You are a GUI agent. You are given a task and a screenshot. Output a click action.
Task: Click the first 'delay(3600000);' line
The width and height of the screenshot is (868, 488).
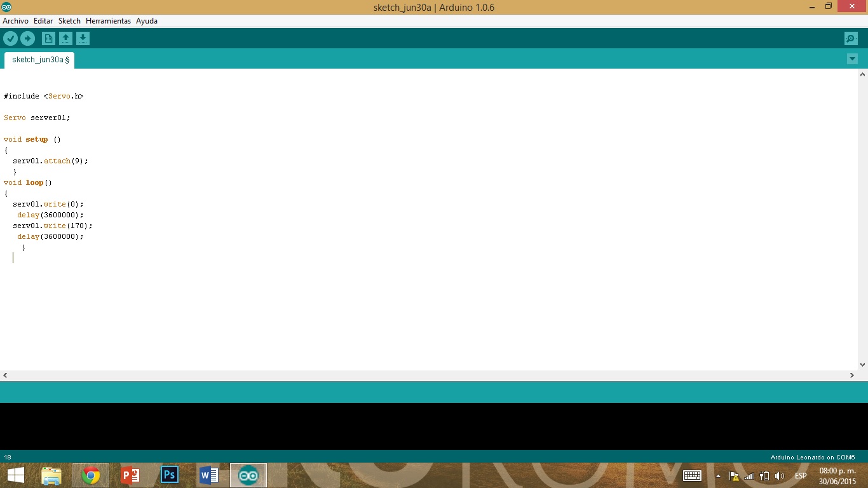(x=50, y=215)
